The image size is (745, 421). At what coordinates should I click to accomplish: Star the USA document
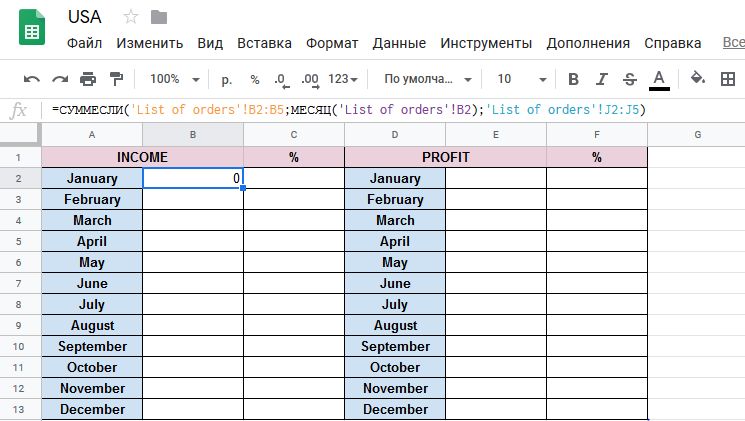tap(131, 17)
